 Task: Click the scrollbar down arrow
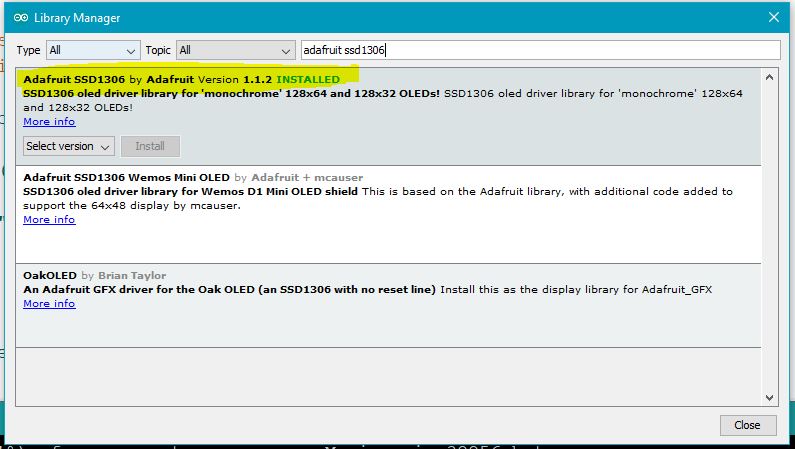click(769, 398)
